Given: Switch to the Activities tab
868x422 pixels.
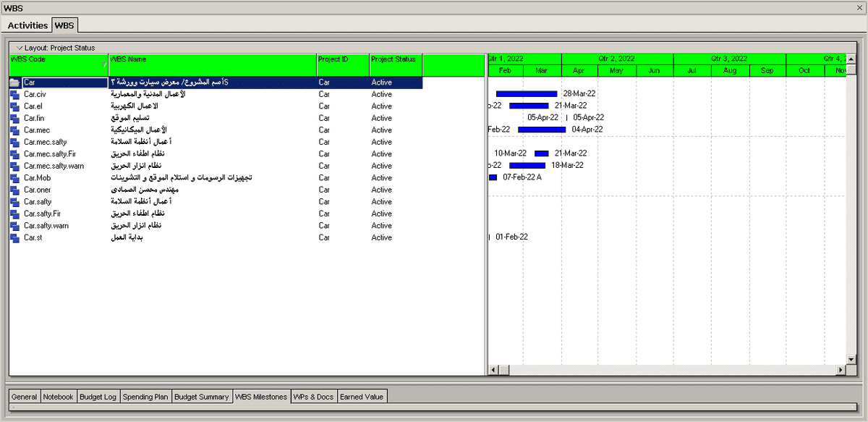Looking at the screenshot, I should pos(27,25).
